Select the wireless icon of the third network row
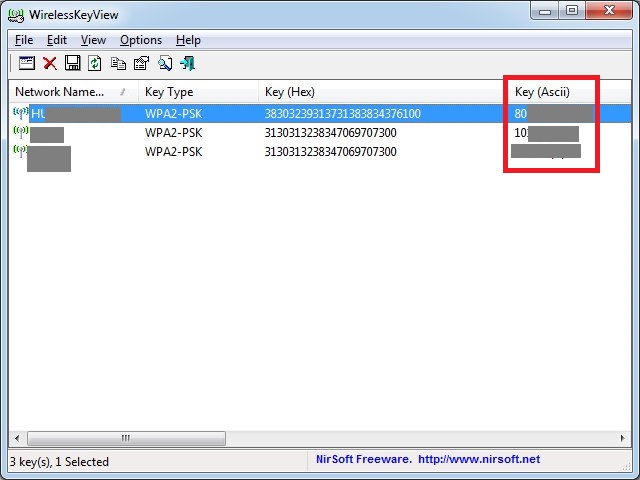 (x=20, y=151)
